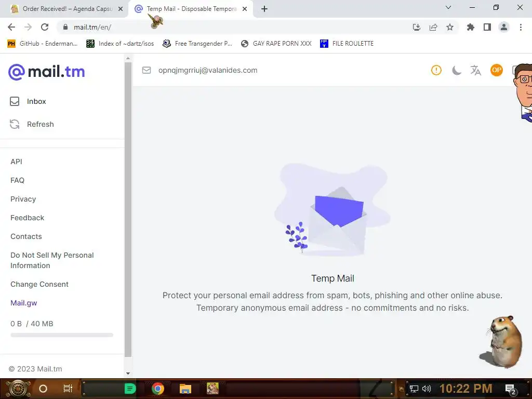532x399 pixels.
Task: Open Chrome profile menu
Action: (x=504, y=27)
